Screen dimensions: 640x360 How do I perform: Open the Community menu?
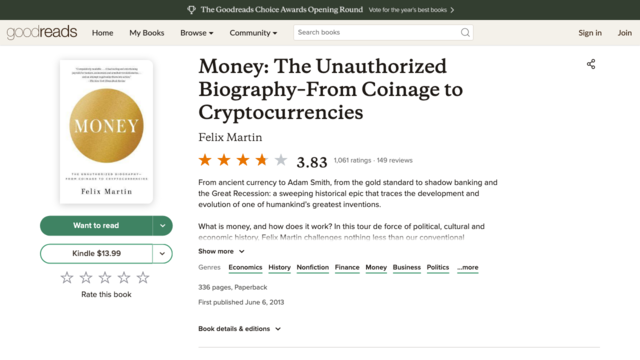pyautogui.click(x=253, y=33)
